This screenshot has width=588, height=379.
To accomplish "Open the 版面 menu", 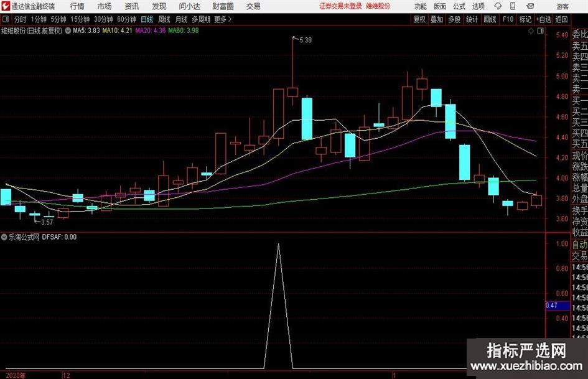I will (439, 6).
